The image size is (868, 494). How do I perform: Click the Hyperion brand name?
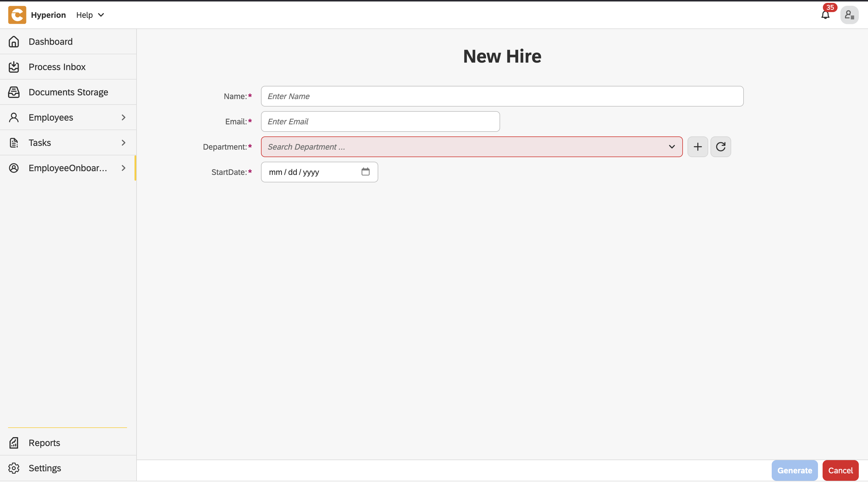pyautogui.click(x=48, y=15)
